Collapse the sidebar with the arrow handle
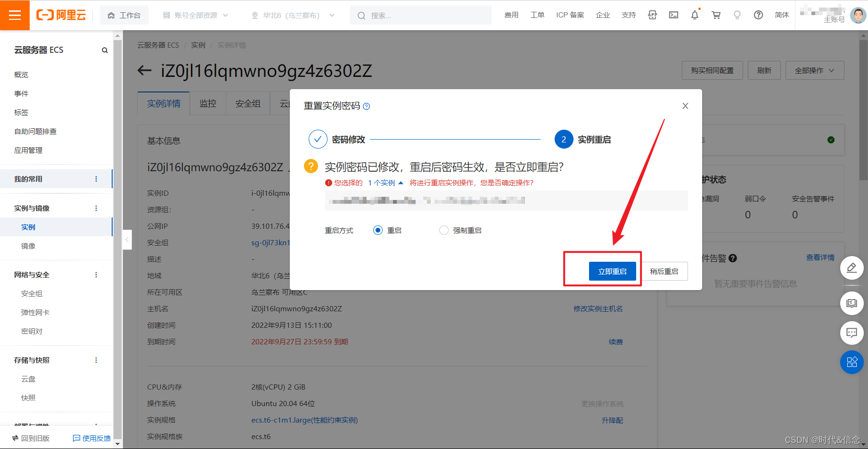 pos(127,240)
